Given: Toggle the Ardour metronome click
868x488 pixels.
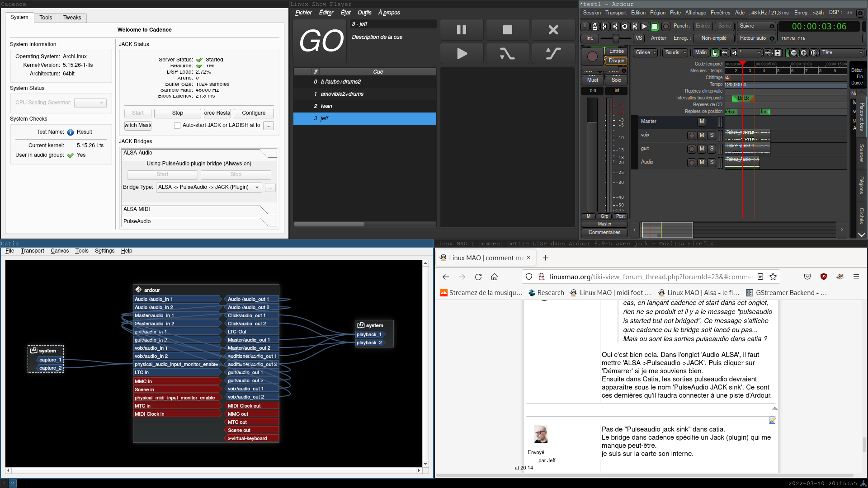Looking at the screenshot, I should tap(595, 27).
